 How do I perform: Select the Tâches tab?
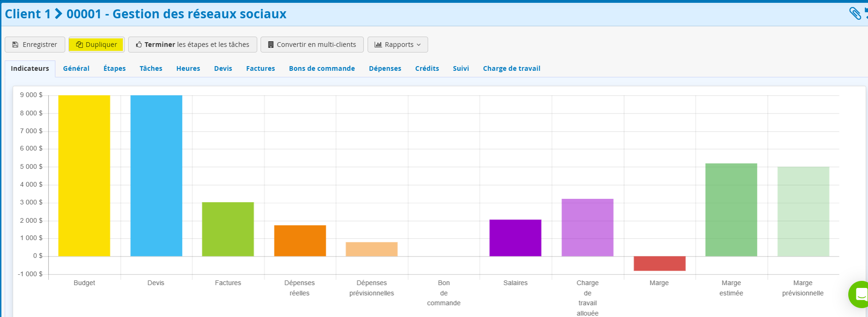[x=151, y=68]
